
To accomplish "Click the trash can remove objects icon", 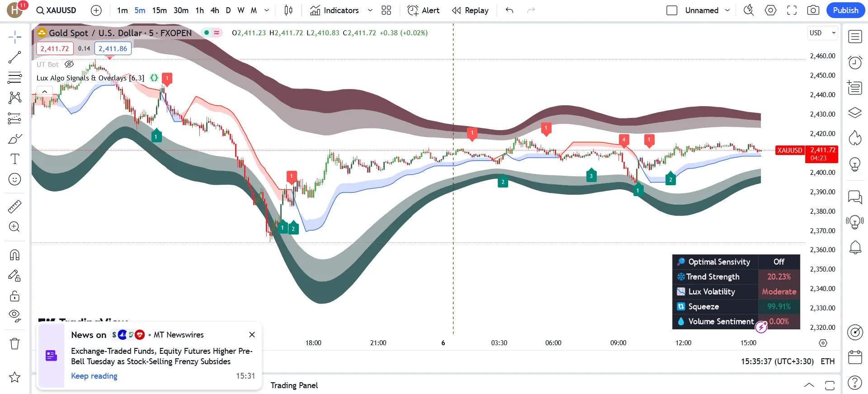I will pyautogui.click(x=14, y=344).
